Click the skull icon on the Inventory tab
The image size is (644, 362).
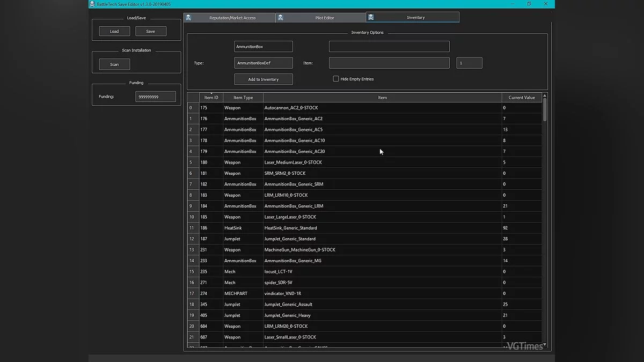[x=371, y=17]
